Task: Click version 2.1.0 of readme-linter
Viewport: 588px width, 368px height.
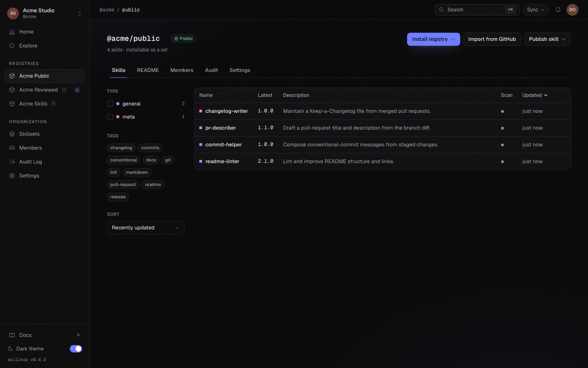Action: 266,161
